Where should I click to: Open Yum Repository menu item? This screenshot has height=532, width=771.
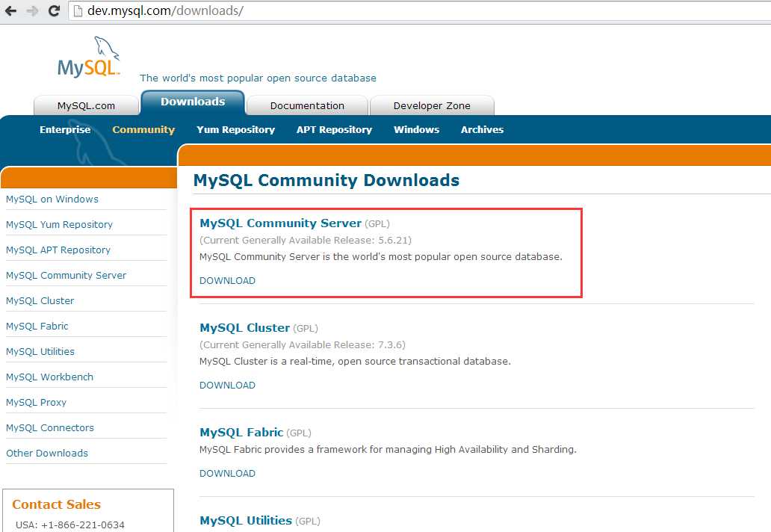[x=235, y=129]
